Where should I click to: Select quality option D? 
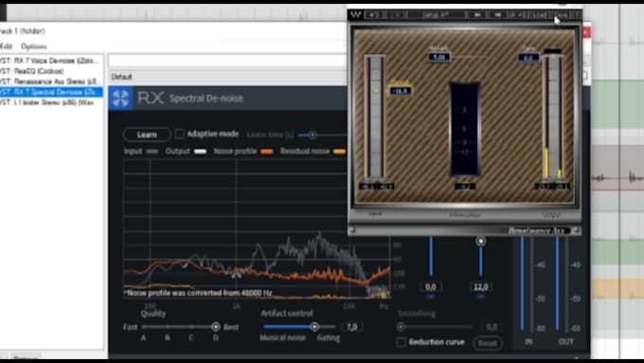216,337
